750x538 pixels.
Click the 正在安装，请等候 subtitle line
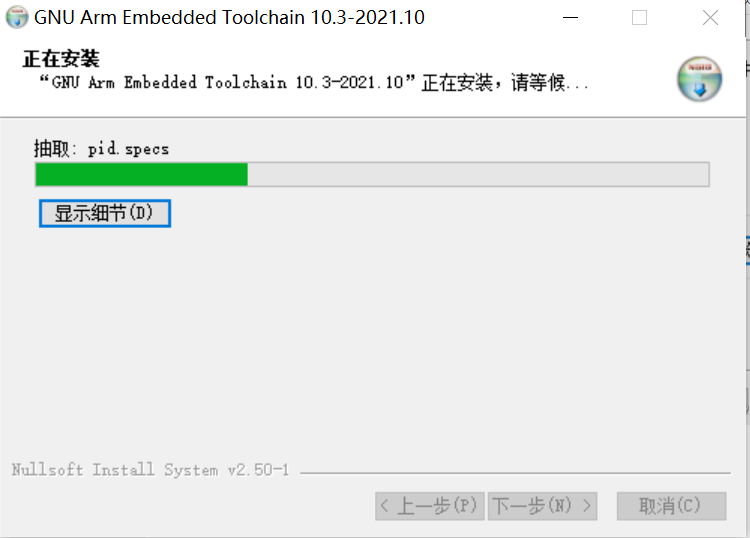pyautogui.click(x=314, y=82)
